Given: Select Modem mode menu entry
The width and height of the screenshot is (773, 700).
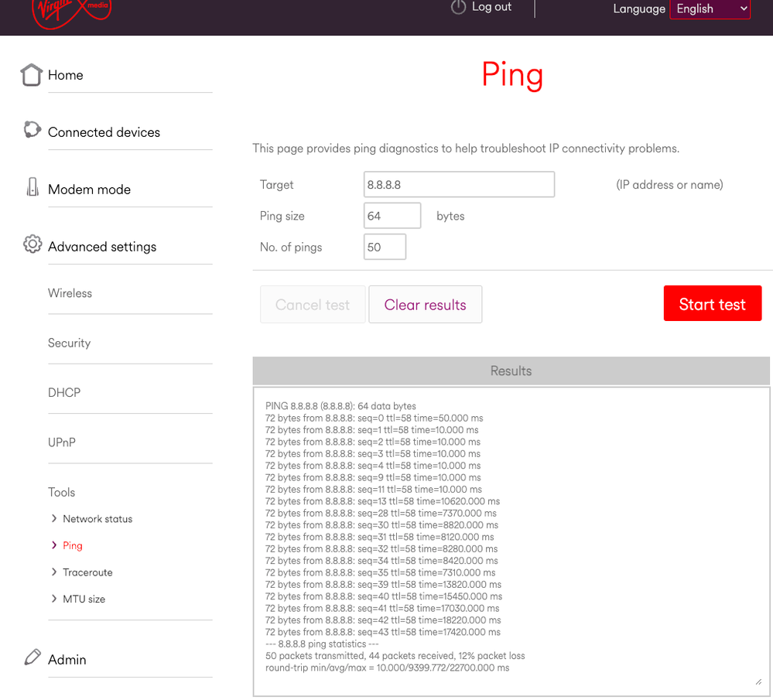Looking at the screenshot, I should click(x=89, y=190).
